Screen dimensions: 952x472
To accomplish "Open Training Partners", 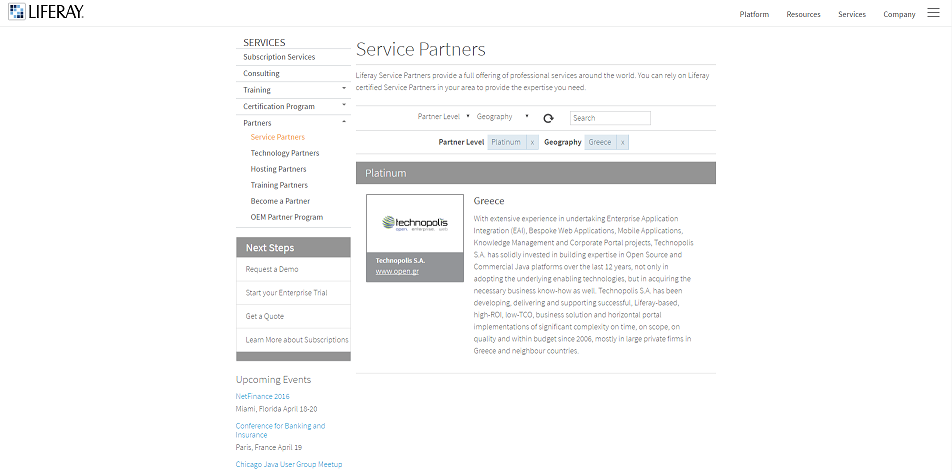I will coord(279,185).
